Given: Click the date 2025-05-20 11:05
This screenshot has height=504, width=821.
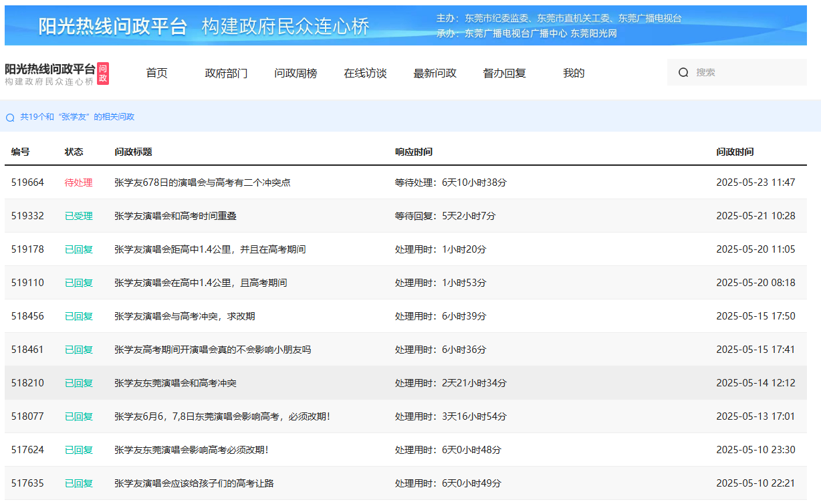Looking at the screenshot, I should pos(755,249).
